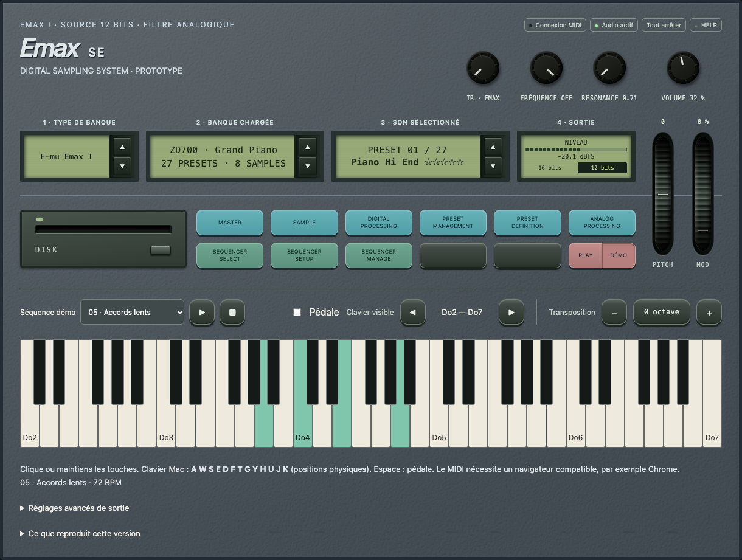Expand Réglages avancés de sortie

point(75,508)
